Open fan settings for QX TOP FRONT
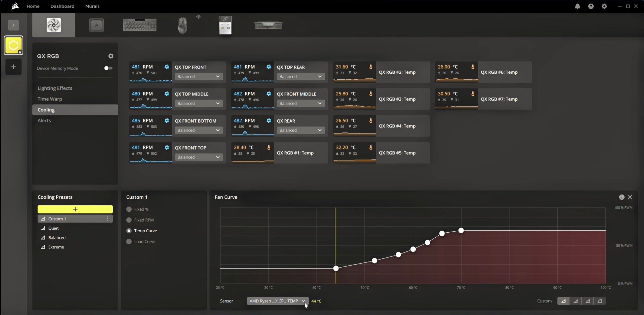This screenshot has height=315, width=644. click(x=167, y=67)
